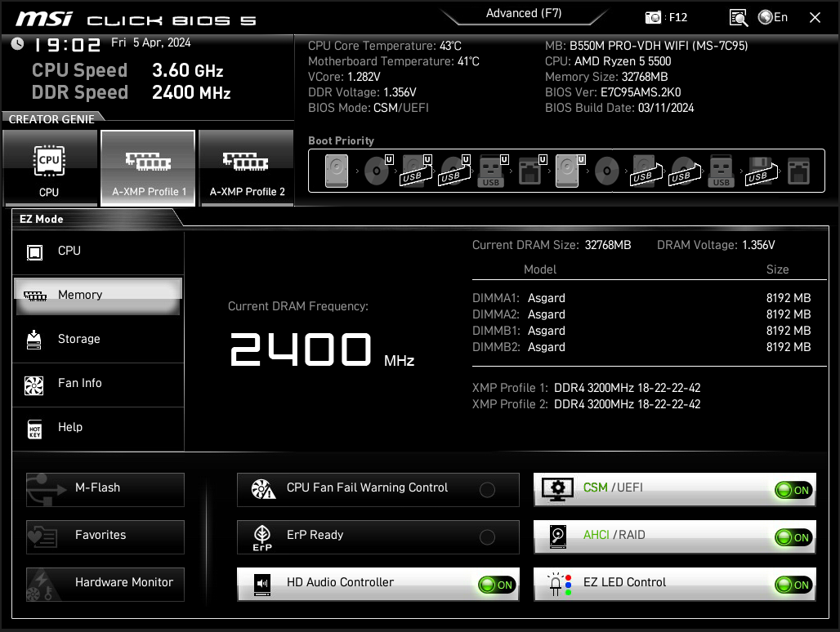Click the date "Fri 5 Apr, 2024"
Screen dimensions: 840x632
click(151, 42)
